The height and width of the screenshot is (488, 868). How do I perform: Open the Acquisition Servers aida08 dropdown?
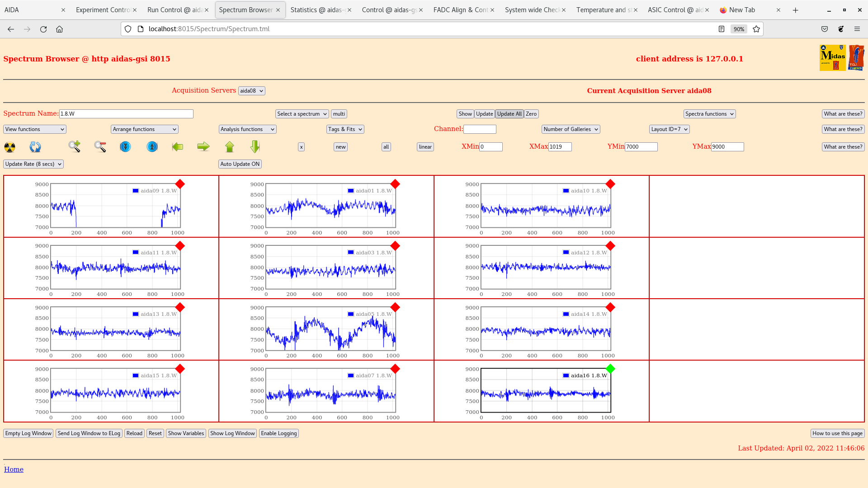tap(251, 91)
